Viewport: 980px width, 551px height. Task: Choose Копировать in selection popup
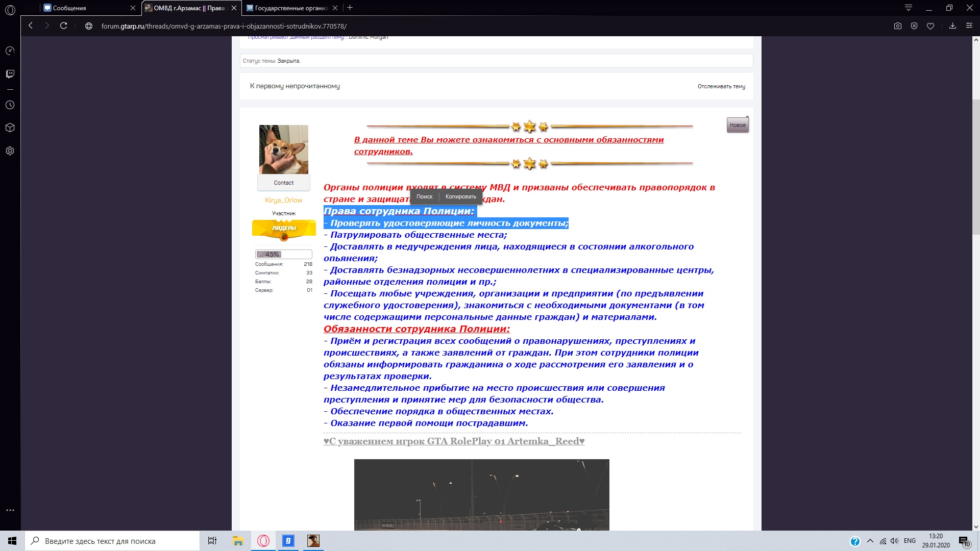tap(460, 196)
